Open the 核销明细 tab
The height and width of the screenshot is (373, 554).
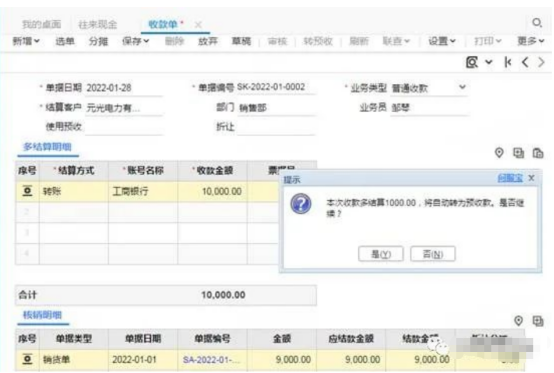42,315
